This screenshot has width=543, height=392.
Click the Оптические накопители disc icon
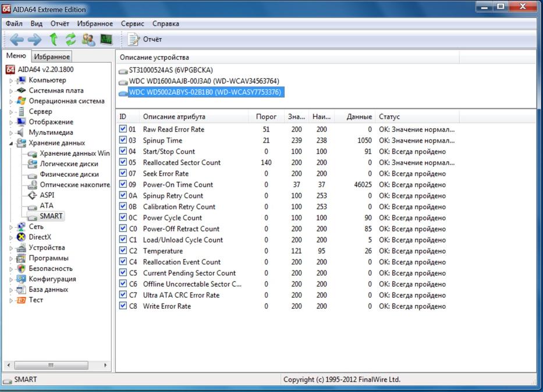[33, 185]
